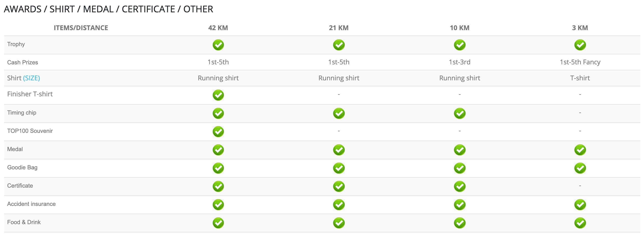Click the Accident insurance row label
Image resolution: width=644 pixels, height=236 pixels.
31,204
